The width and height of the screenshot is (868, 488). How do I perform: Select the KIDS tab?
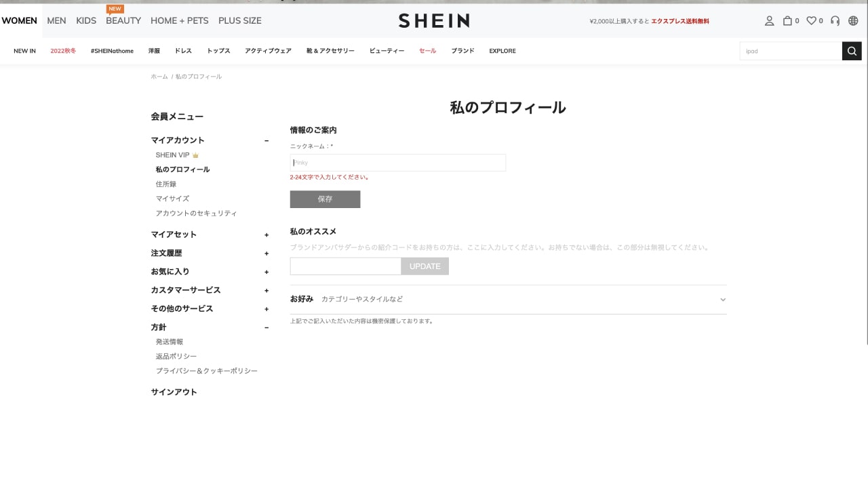click(86, 20)
